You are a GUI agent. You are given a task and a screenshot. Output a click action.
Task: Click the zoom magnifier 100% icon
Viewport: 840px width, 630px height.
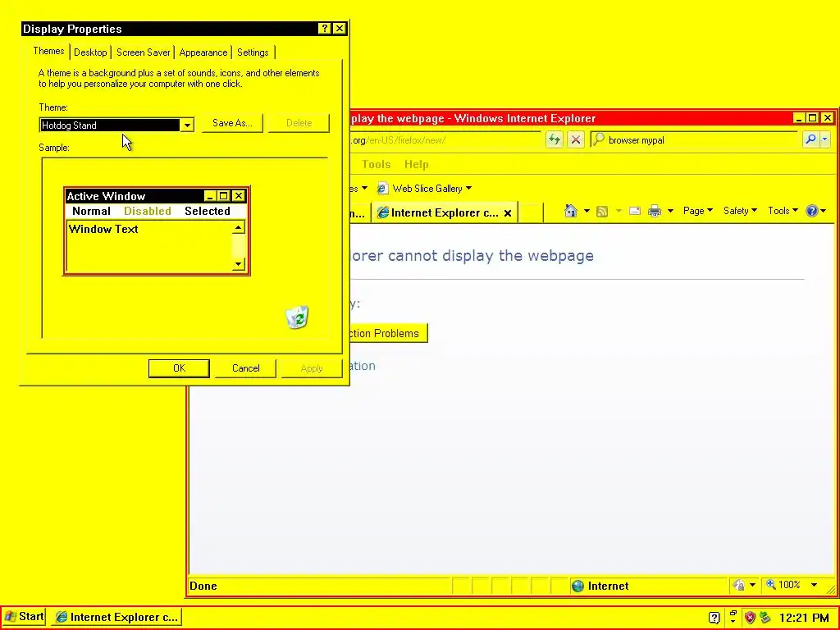pyautogui.click(x=771, y=584)
